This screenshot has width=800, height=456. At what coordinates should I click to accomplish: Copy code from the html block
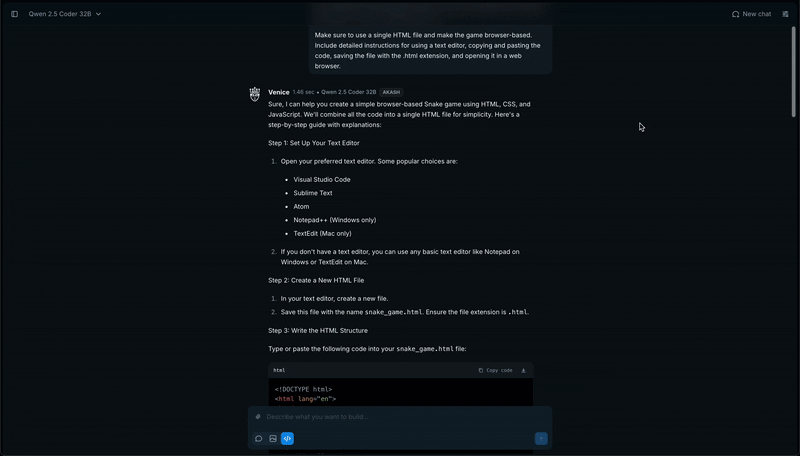(495, 370)
